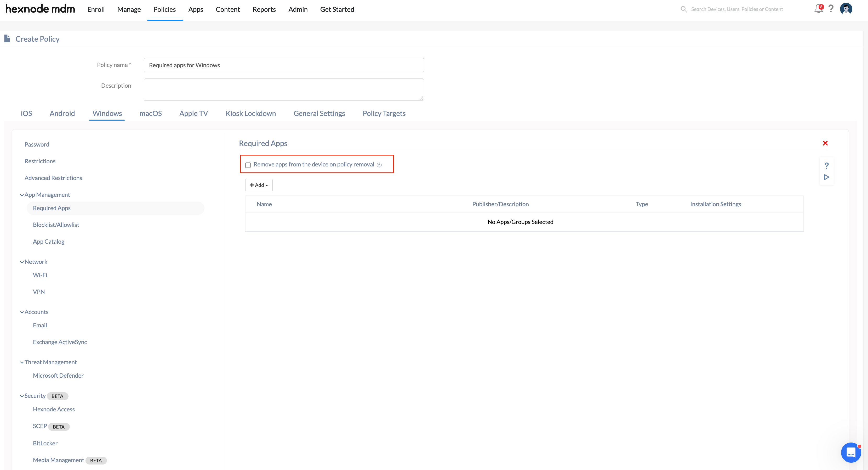Open the Apps menu
Viewport: 868px width, 470px height.
196,9
